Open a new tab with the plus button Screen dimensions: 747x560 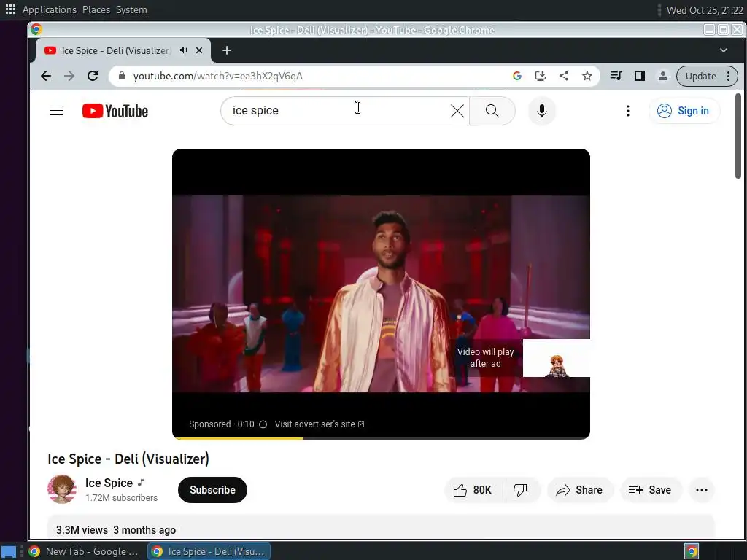227,50
